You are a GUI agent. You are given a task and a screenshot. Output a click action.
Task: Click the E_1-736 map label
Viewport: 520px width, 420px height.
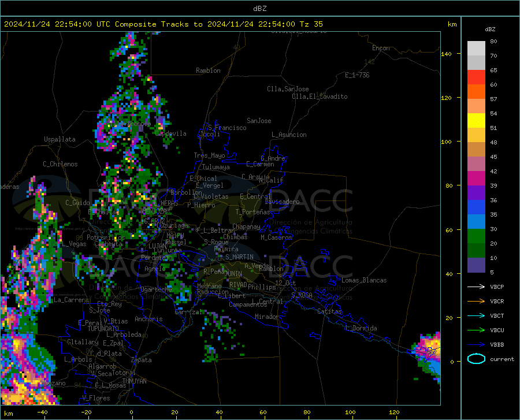pos(357,75)
